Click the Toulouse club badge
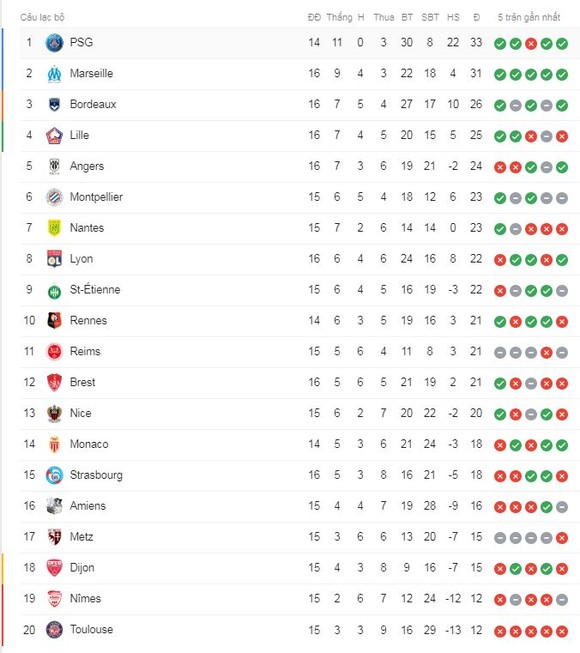Viewport: 580px width, 653px height. (54, 630)
